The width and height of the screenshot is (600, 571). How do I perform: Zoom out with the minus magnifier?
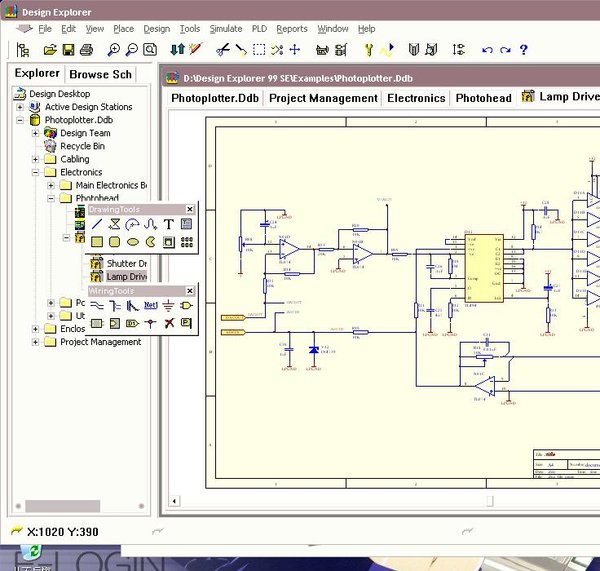132,50
